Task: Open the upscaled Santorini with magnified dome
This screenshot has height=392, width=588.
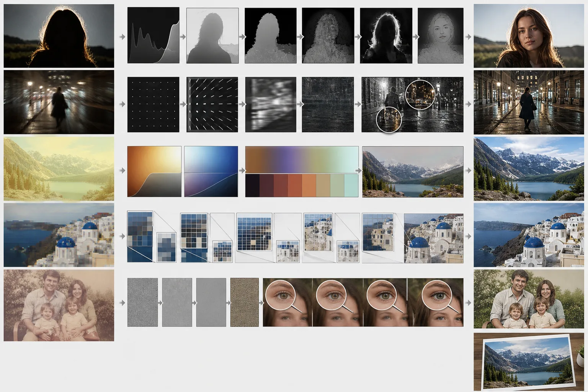Action: point(434,238)
